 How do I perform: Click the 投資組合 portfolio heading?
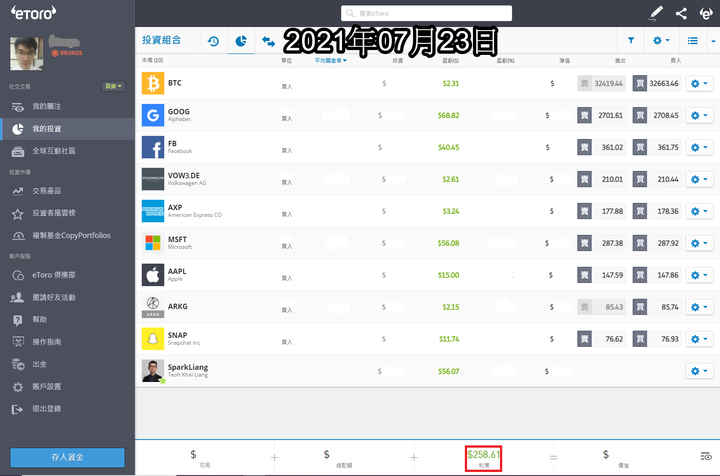click(162, 40)
